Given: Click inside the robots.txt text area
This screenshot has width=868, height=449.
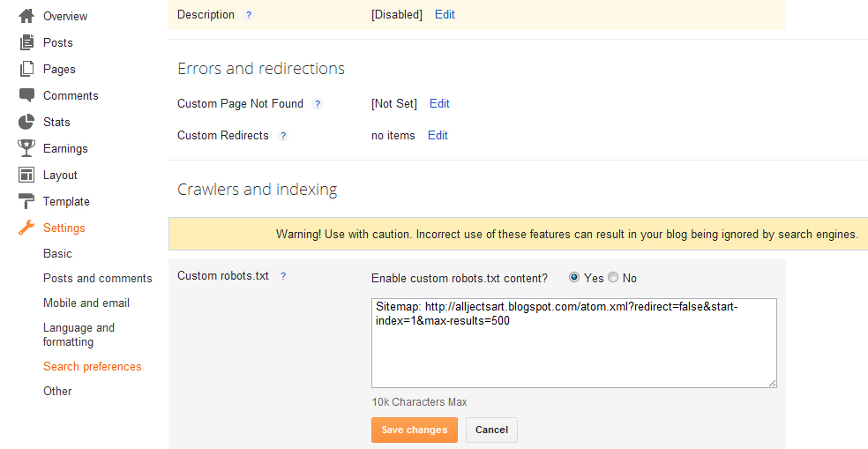Looking at the screenshot, I should (573, 353).
